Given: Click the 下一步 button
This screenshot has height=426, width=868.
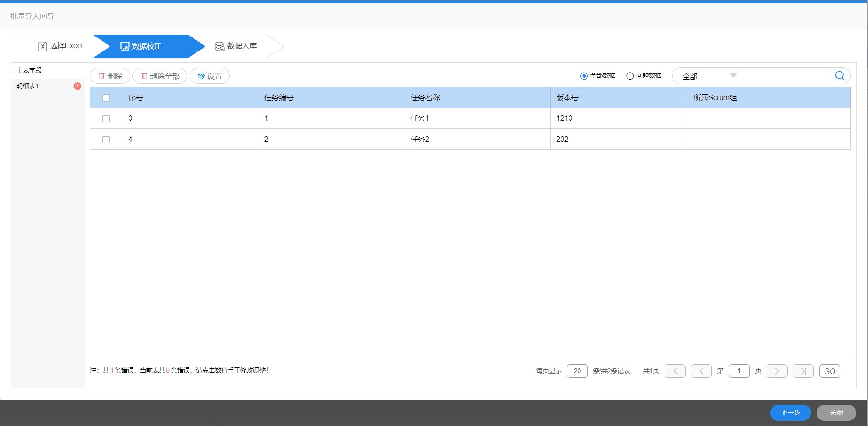Looking at the screenshot, I should [x=790, y=412].
